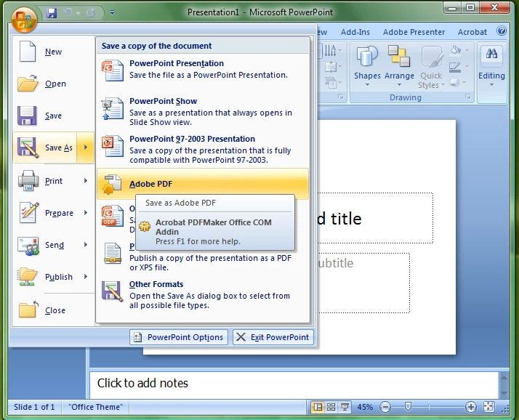The width and height of the screenshot is (519, 420).
Task: Expand the Send submenu arrow
Action: [86, 245]
